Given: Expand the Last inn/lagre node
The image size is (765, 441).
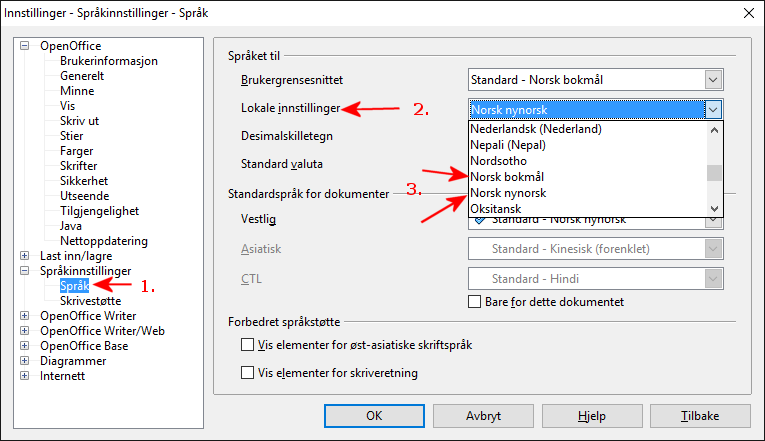Looking at the screenshot, I should (x=24, y=256).
